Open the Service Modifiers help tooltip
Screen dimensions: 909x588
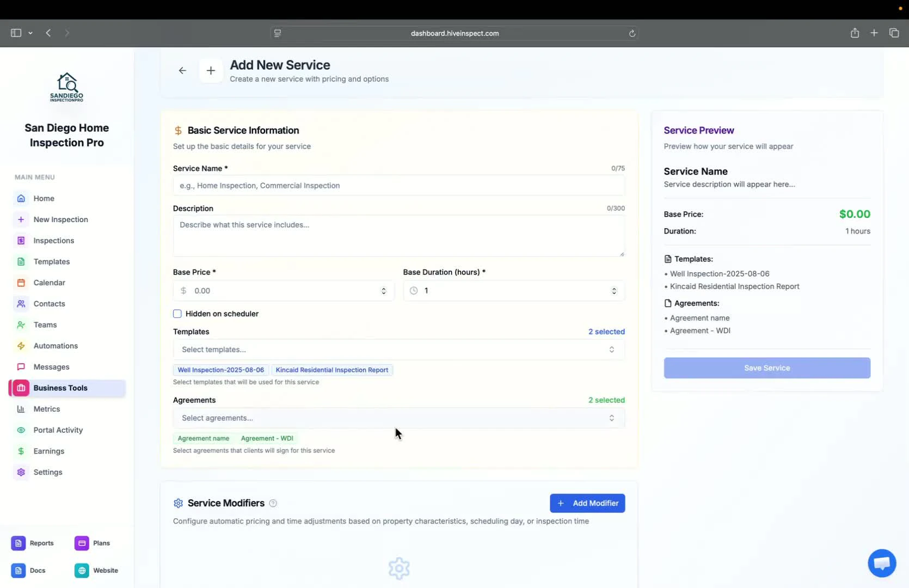click(x=273, y=503)
